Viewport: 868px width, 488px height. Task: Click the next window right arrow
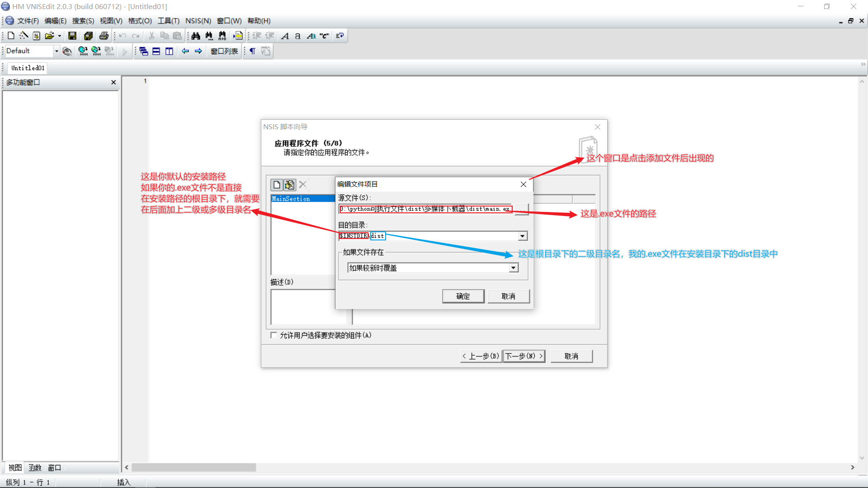[x=198, y=51]
